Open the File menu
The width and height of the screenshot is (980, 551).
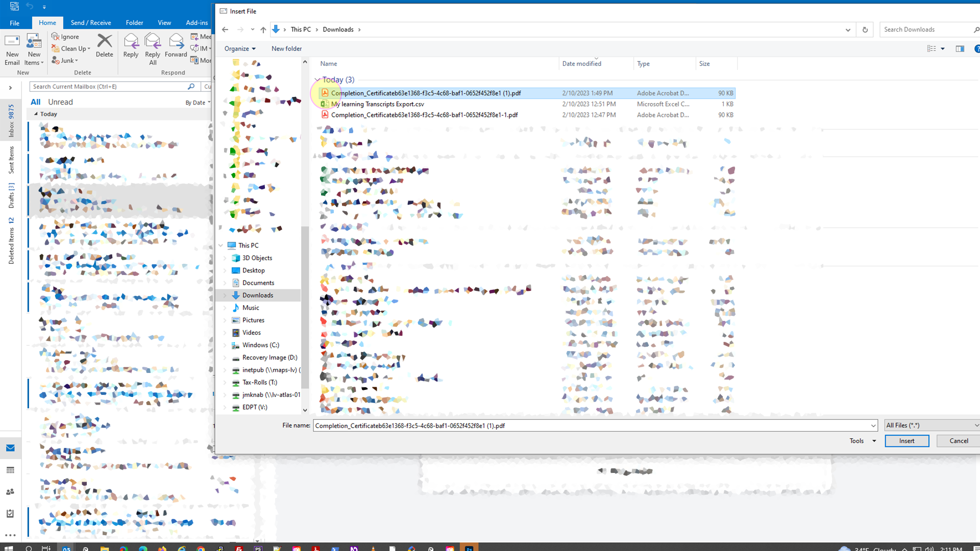14,22
